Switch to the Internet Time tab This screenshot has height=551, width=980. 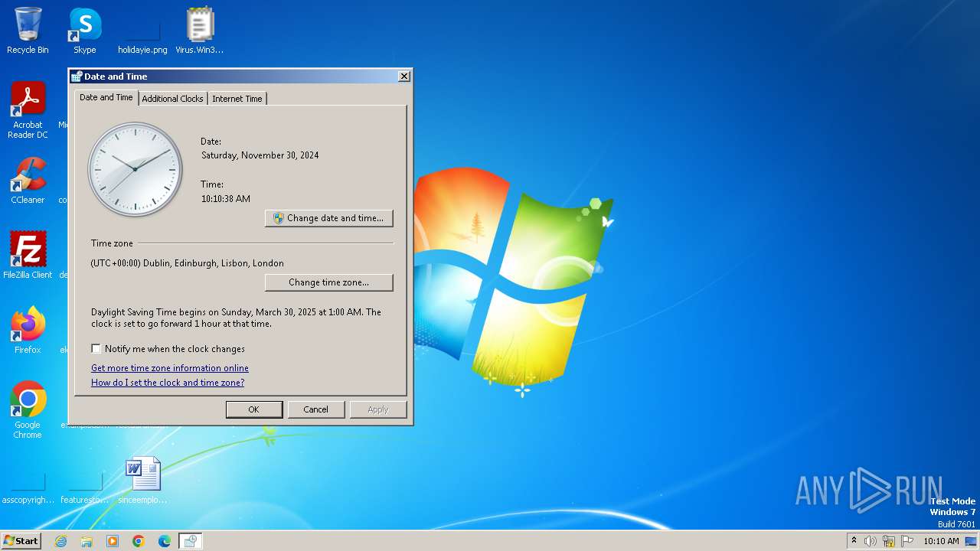[237, 99]
